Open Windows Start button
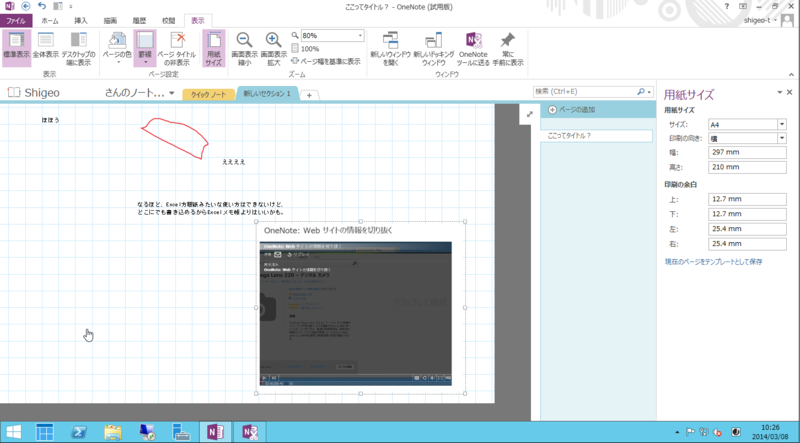The height and width of the screenshot is (443, 800). coord(13,432)
